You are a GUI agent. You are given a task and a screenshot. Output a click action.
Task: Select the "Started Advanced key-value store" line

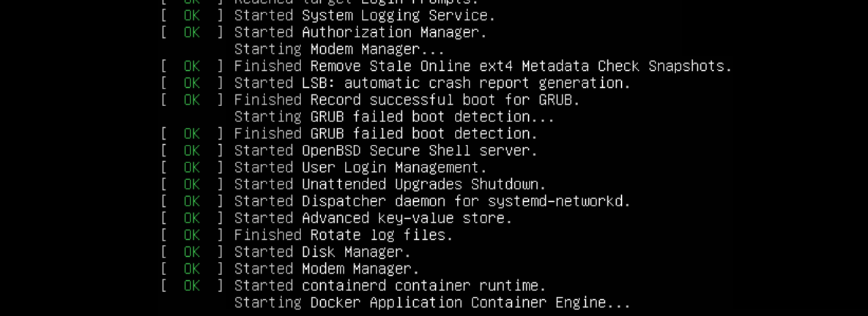coord(373,217)
